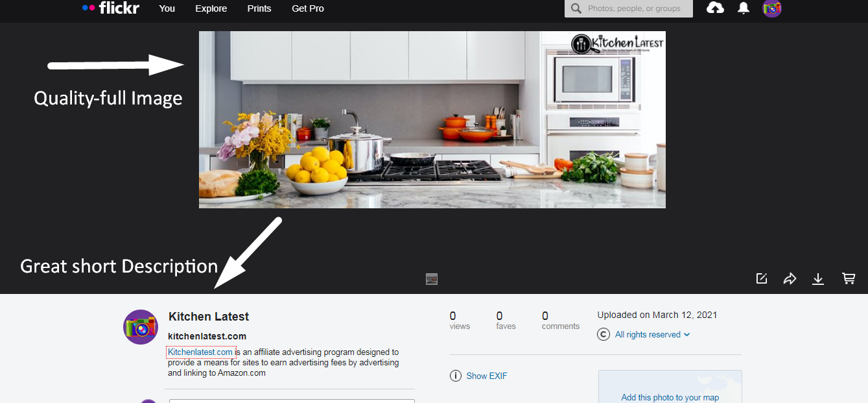Open the Explore menu
Viewport: 868px width, 403px height.
click(x=211, y=8)
